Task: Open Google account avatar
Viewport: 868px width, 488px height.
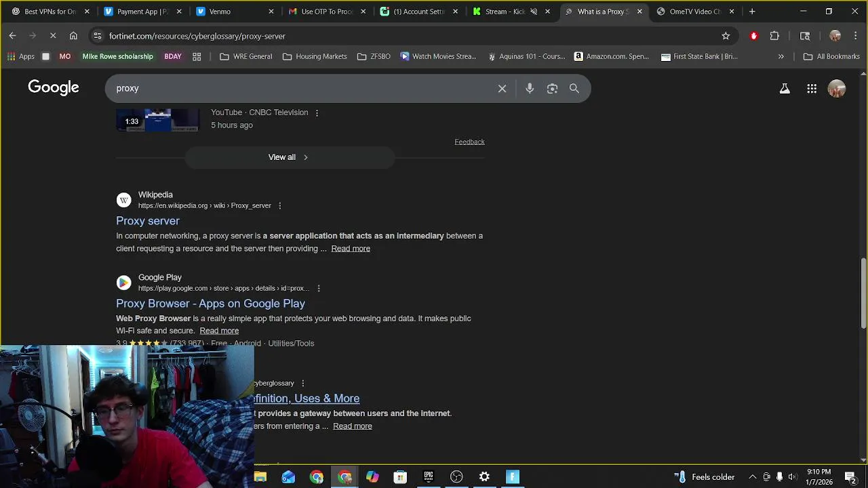Action: point(837,88)
